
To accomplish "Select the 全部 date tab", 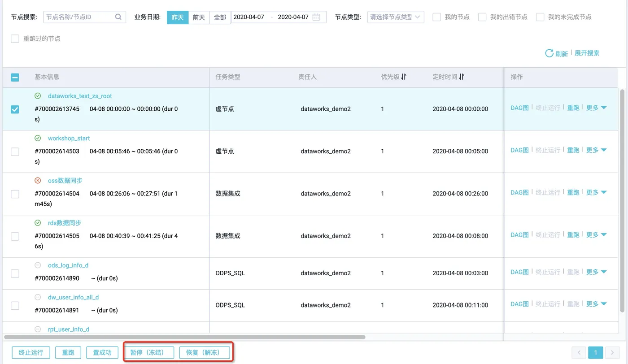I will tap(220, 17).
